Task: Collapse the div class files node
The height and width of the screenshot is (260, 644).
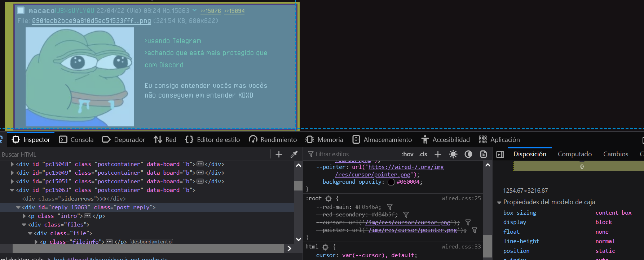Action: tap(24, 225)
